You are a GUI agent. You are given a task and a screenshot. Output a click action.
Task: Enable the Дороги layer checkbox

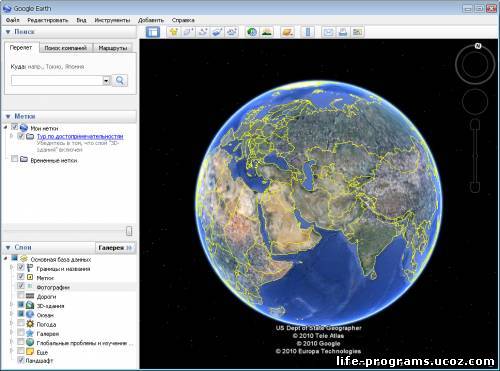pos(21,295)
